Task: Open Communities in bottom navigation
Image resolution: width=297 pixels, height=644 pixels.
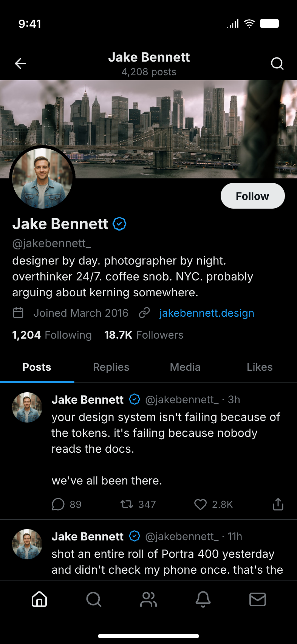Action: click(148, 599)
